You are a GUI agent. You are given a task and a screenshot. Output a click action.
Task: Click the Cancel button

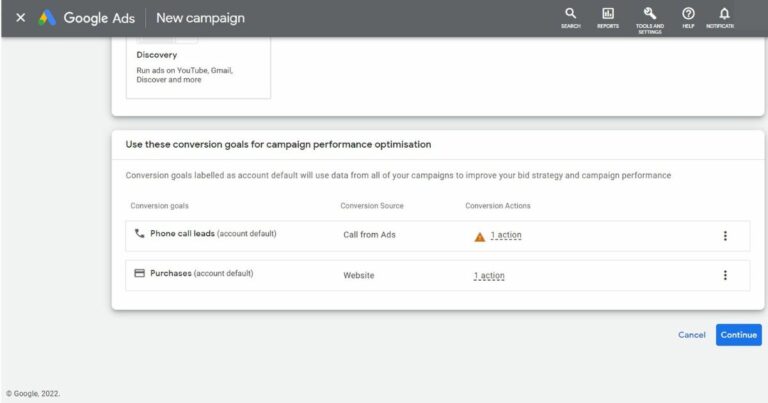(692, 335)
